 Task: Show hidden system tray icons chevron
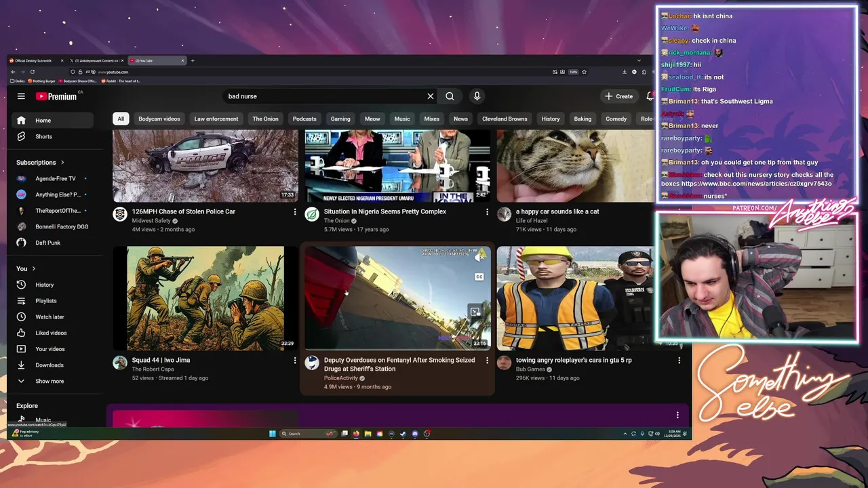(x=625, y=434)
